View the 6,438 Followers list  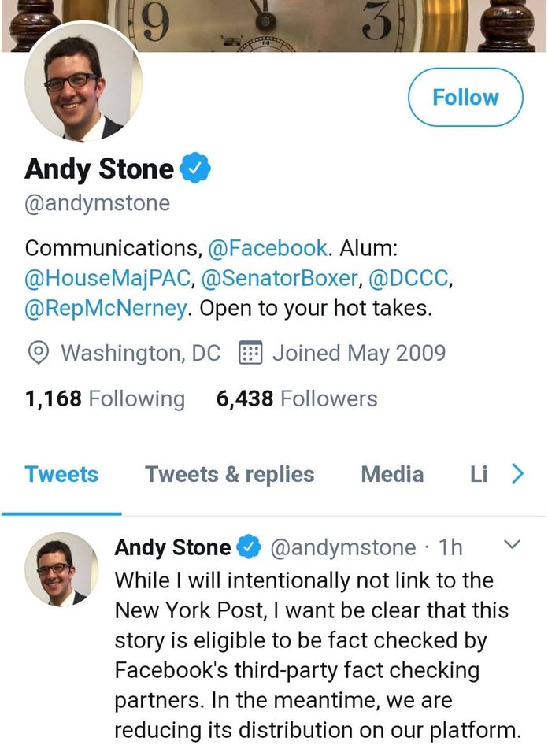(x=297, y=398)
